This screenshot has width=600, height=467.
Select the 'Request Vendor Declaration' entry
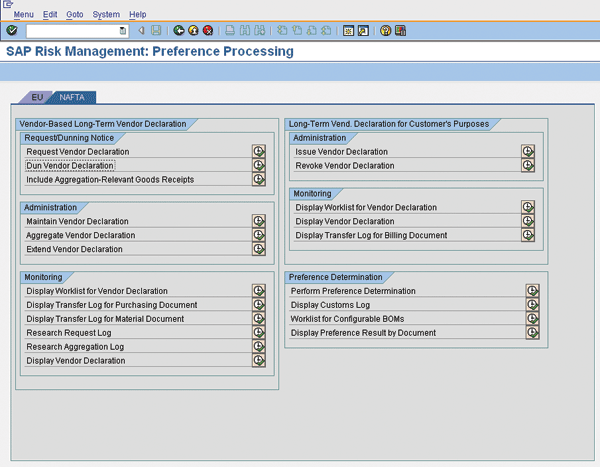point(78,152)
